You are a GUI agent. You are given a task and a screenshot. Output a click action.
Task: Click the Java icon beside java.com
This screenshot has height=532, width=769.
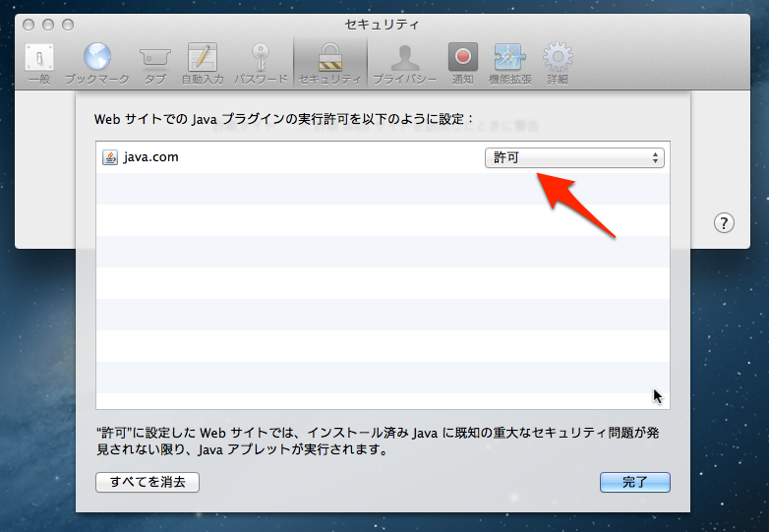tap(110, 157)
